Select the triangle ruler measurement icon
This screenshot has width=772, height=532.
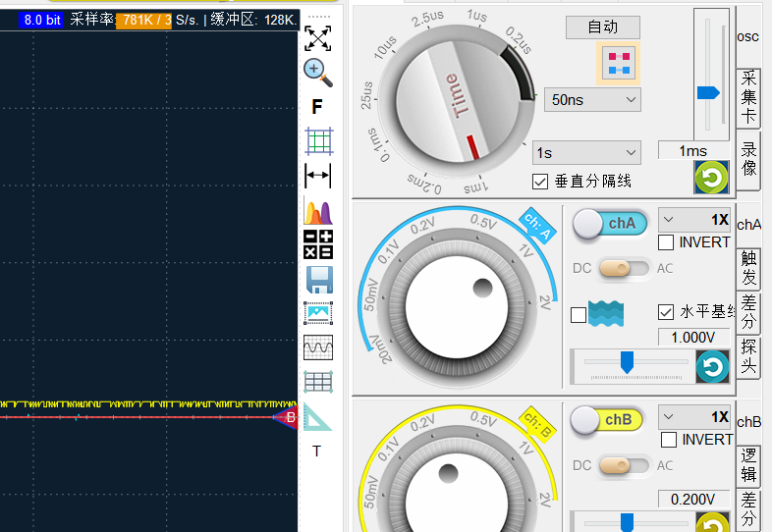coord(316,417)
